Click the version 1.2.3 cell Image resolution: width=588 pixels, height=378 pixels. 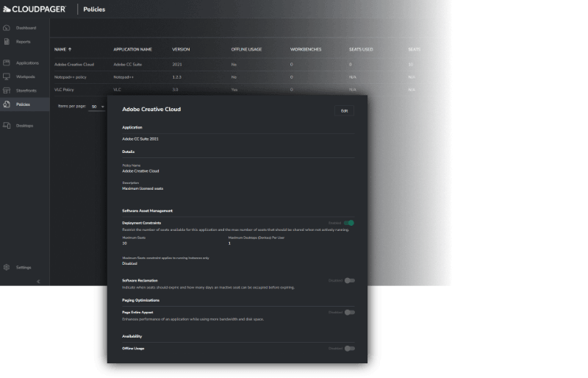[176, 77]
